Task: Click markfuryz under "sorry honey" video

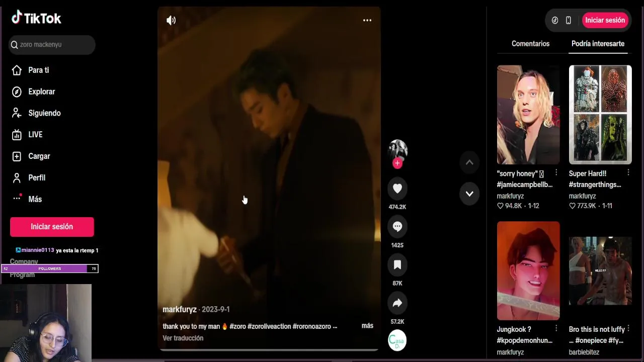Action: coord(510,196)
